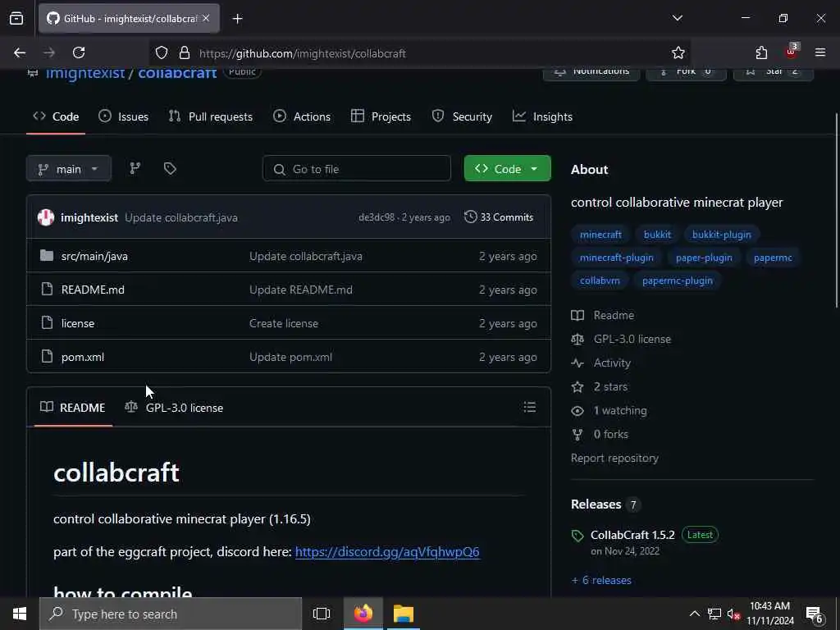Close the GitHub collabcraft tab
Viewport: 840px width, 630px height.
(206, 18)
